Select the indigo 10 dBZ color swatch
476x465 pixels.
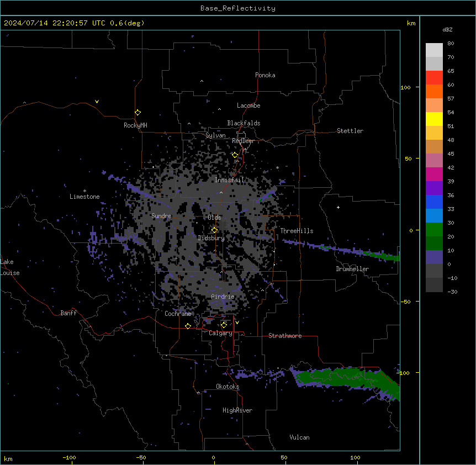click(434, 257)
